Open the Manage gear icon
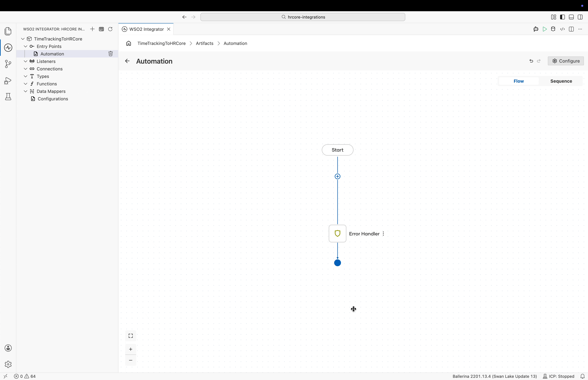Viewport: 588px width, 380px height. click(x=8, y=364)
